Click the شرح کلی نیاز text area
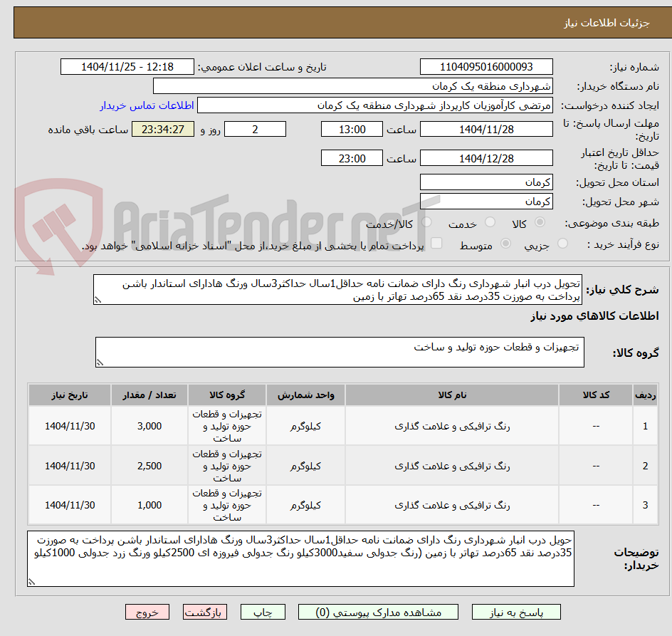Screen dimensions: 672x636 [x=337, y=290]
